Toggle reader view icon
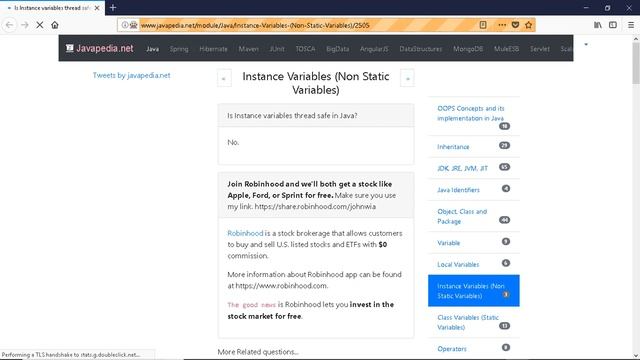640x360 pixels. (x=483, y=25)
